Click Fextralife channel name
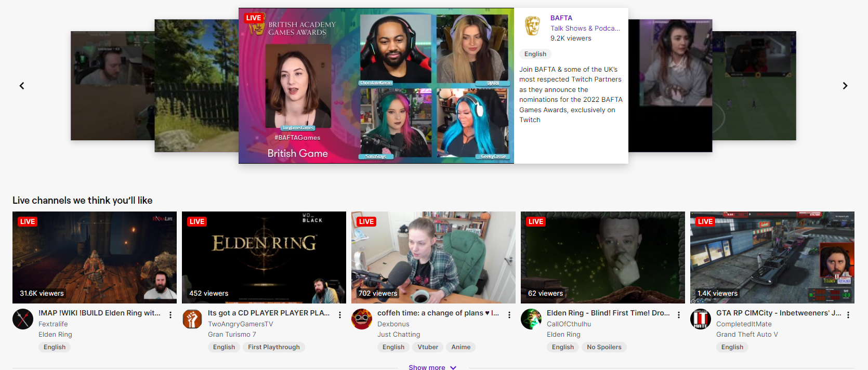Screen dimensions: 868x370 pos(53,324)
